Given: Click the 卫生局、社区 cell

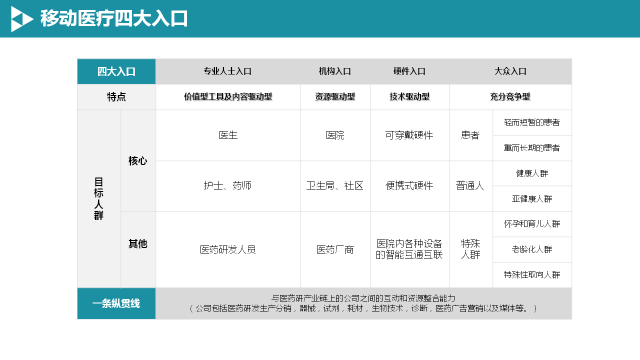Looking at the screenshot, I should pyautogui.click(x=335, y=186).
